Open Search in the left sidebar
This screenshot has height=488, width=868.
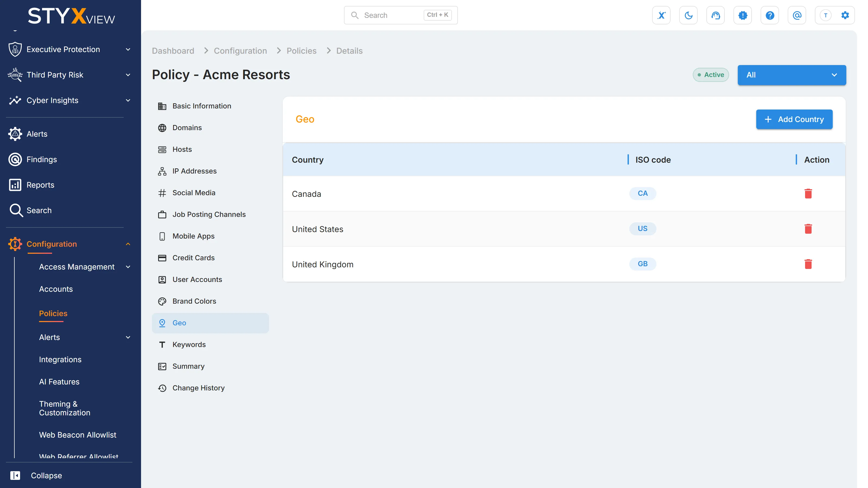click(39, 210)
